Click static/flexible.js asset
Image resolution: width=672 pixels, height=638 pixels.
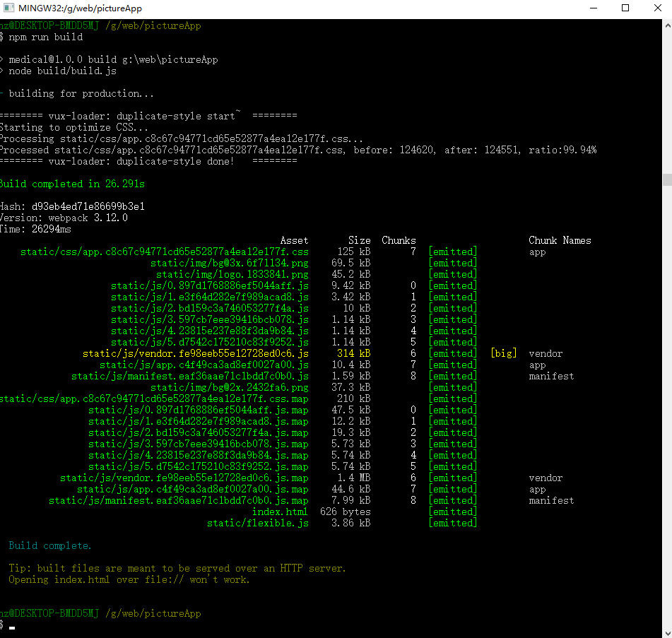(x=258, y=523)
